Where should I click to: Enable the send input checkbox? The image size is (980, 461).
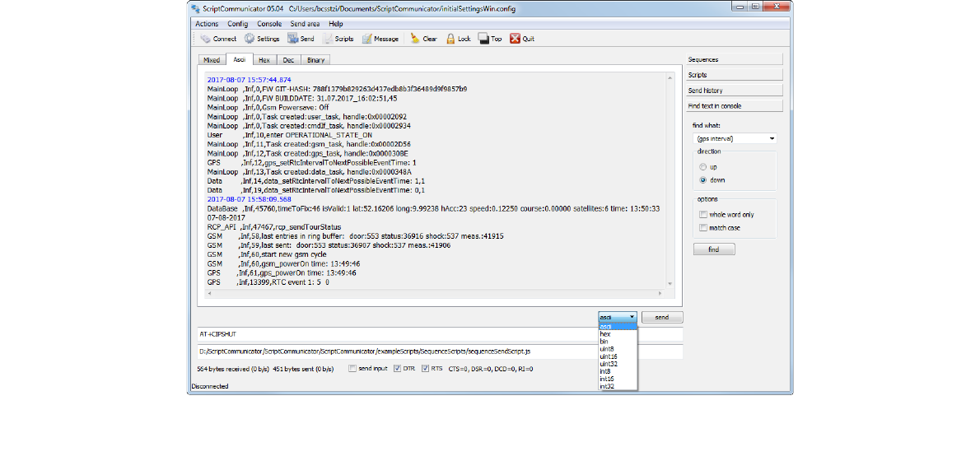point(352,369)
